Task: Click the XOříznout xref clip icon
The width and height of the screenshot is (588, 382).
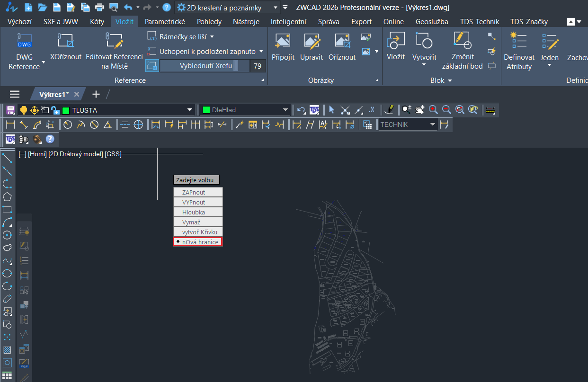Action: 66,41
